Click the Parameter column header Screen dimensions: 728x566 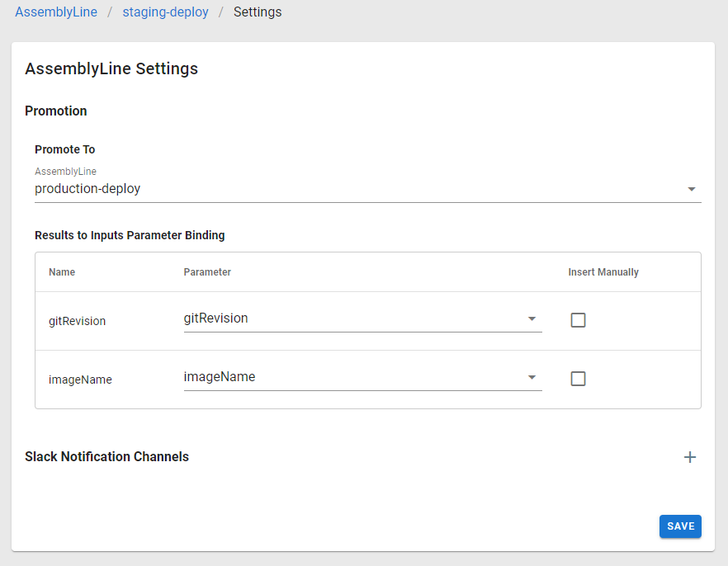click(x=207, y=272)
